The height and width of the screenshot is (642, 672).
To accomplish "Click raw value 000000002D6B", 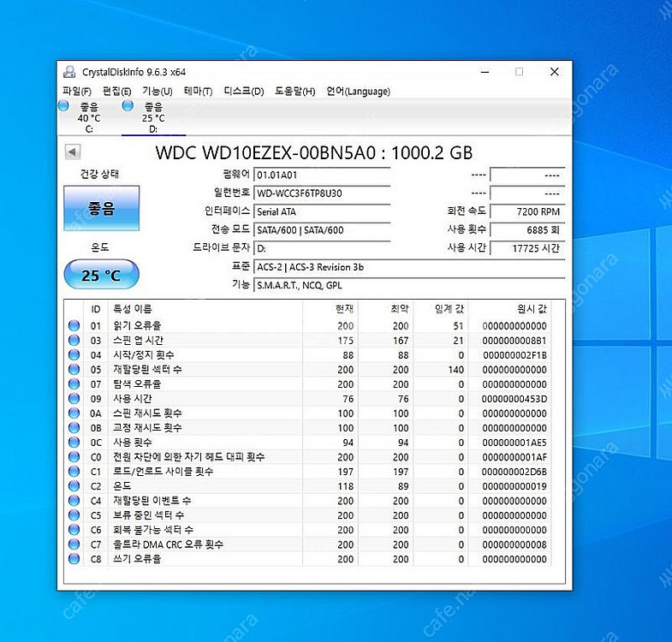I will coord(514,472).
